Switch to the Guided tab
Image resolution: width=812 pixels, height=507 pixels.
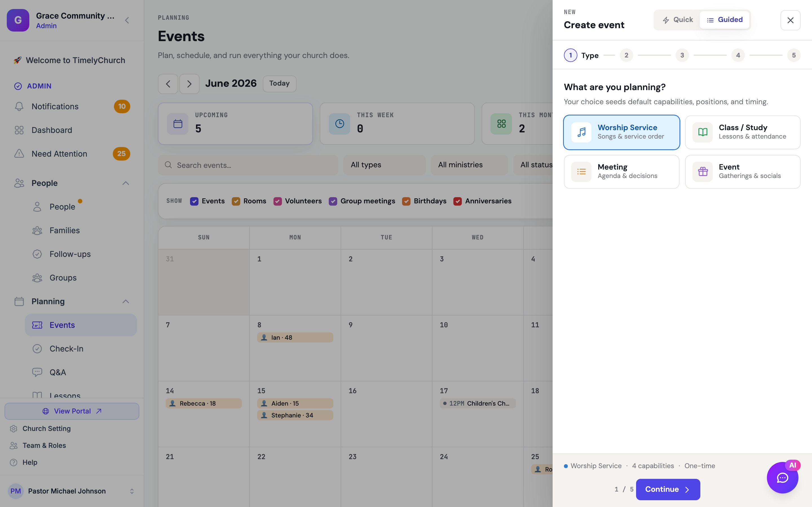[x=725, y=20]
